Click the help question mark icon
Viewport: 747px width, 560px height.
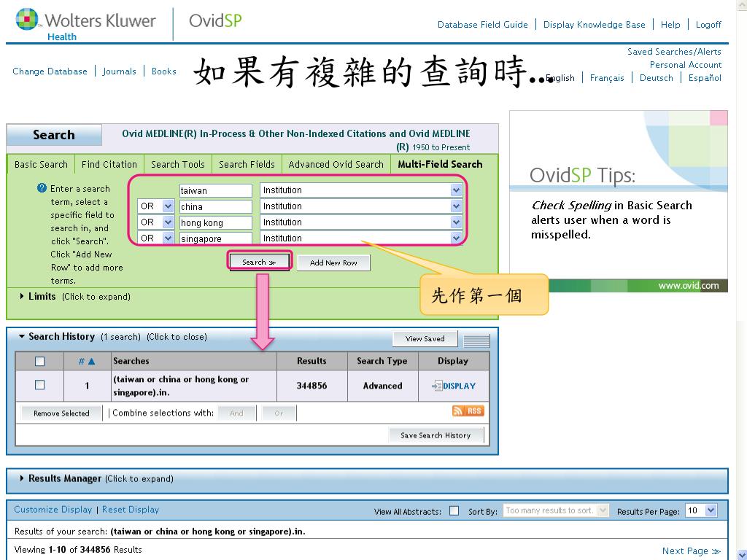coord(42,188)
